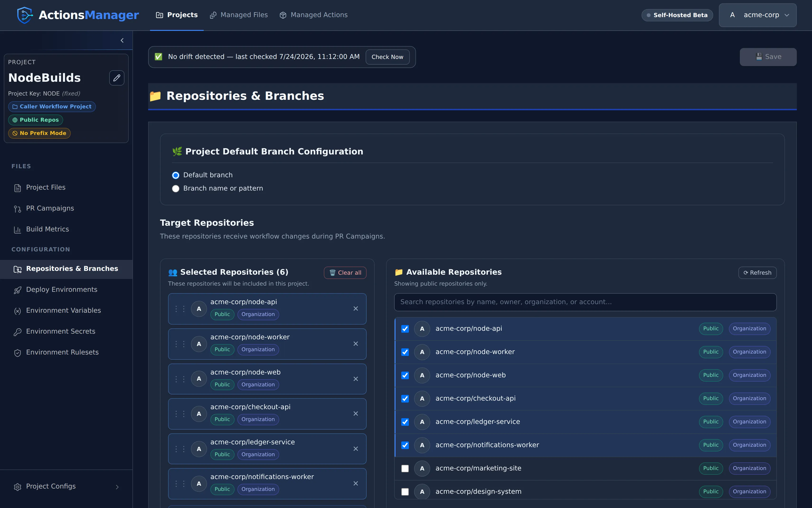Remove acme-corp/notifications-worker from selected list
The height and width of the screenshot is (508, 812).
[x=355, y=484]
